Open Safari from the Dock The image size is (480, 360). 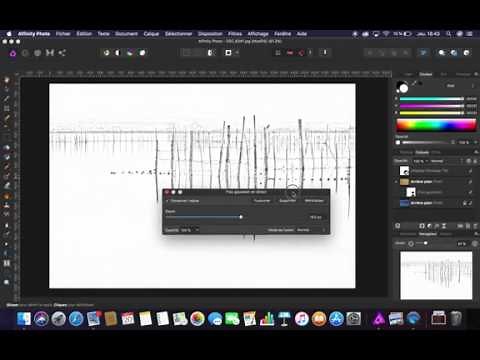(x=76, y=319)
